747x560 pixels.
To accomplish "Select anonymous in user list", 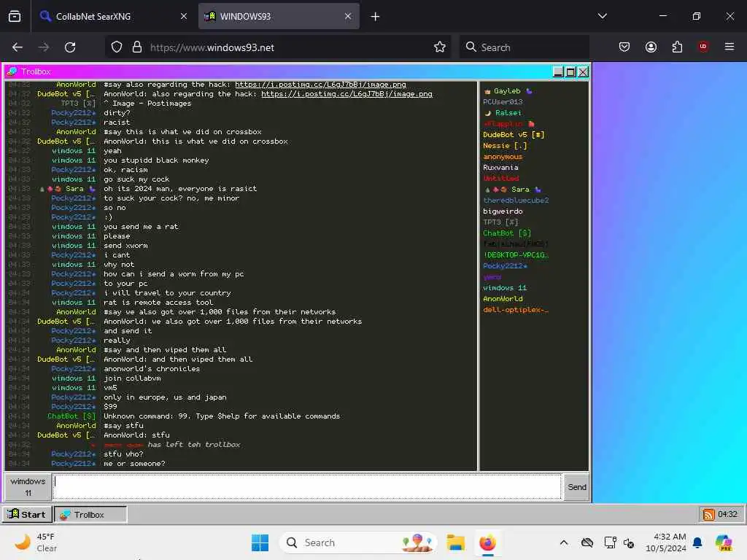I will click(502, 157).
